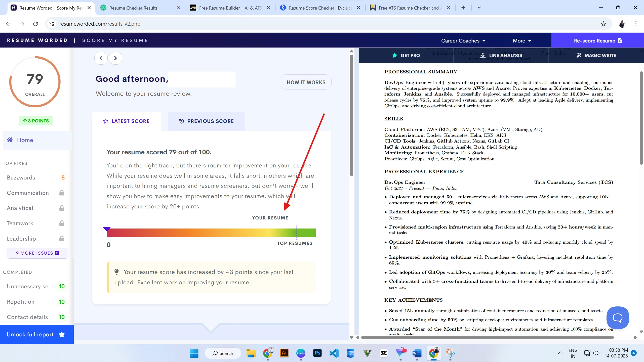This screenshot has width=644, height=362.
Task: Open the Buzzwords fix item
Action: click(36, 178)
